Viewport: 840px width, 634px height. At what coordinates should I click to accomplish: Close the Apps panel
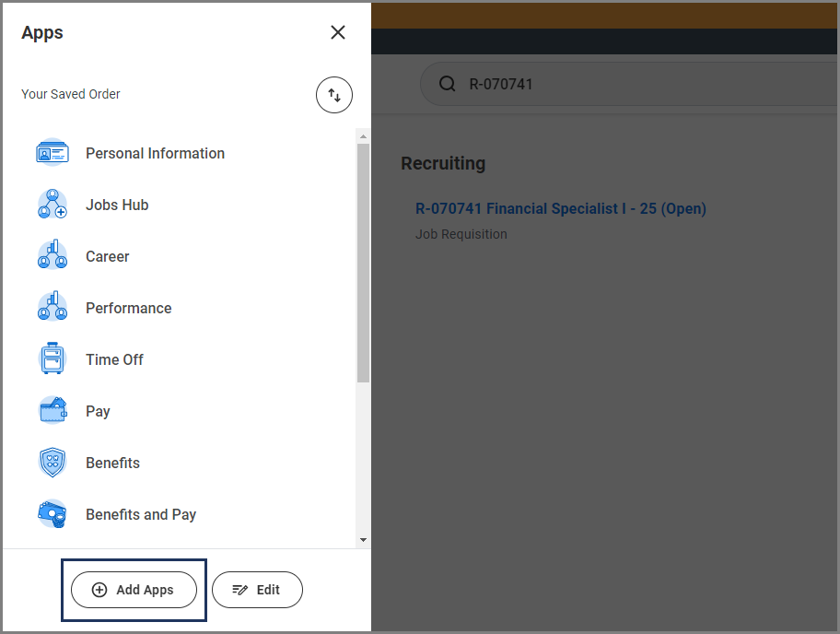click(338, 33)
